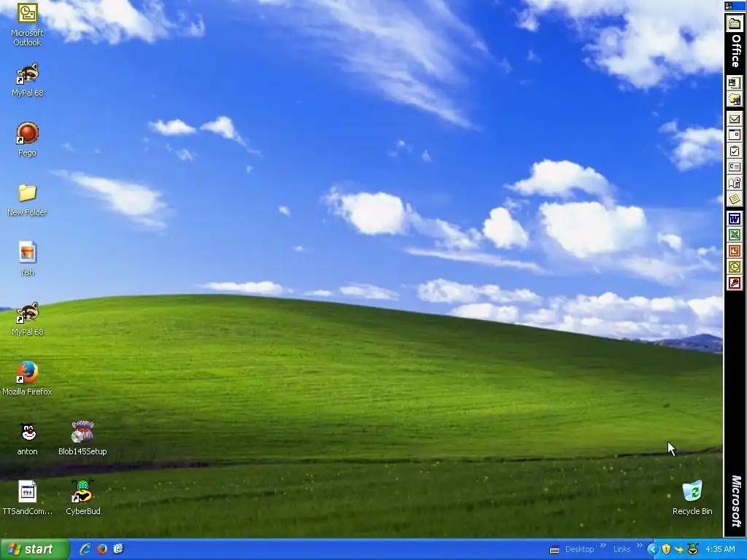Click the yellow lamp tray icon
The height and width of the screenshot is (560, 747).
click(679, 550)
